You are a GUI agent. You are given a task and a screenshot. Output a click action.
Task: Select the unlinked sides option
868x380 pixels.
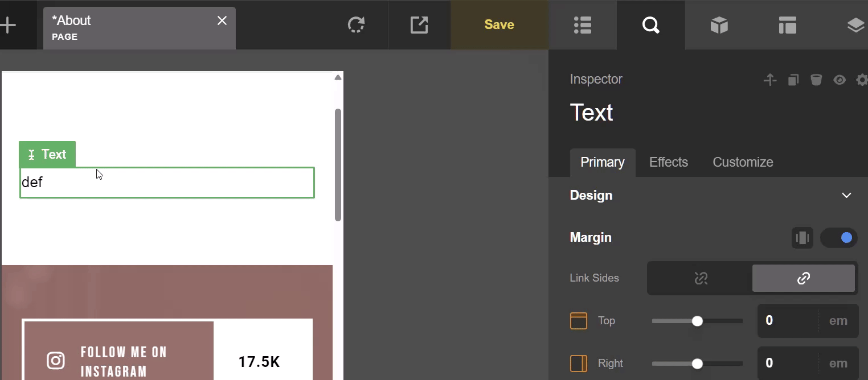coord(701,278)
